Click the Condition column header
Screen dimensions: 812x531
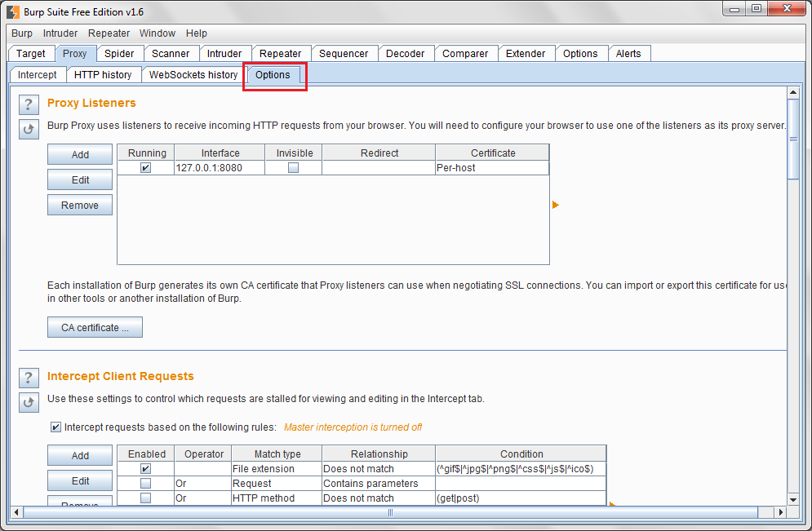click(521, 454)
